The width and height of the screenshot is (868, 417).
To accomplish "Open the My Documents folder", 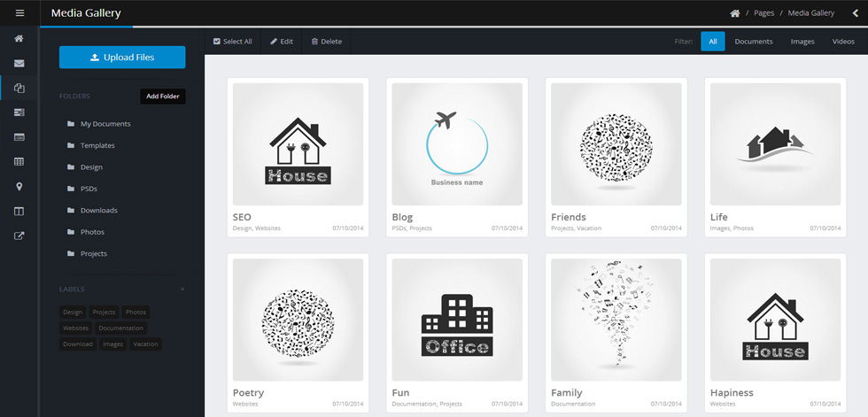I will (x=99, y=124).
